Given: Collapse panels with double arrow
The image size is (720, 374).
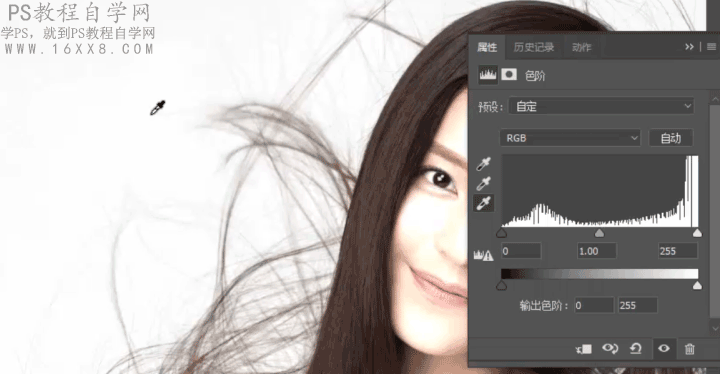Looking at the screenshot, I should pos(689,47).
